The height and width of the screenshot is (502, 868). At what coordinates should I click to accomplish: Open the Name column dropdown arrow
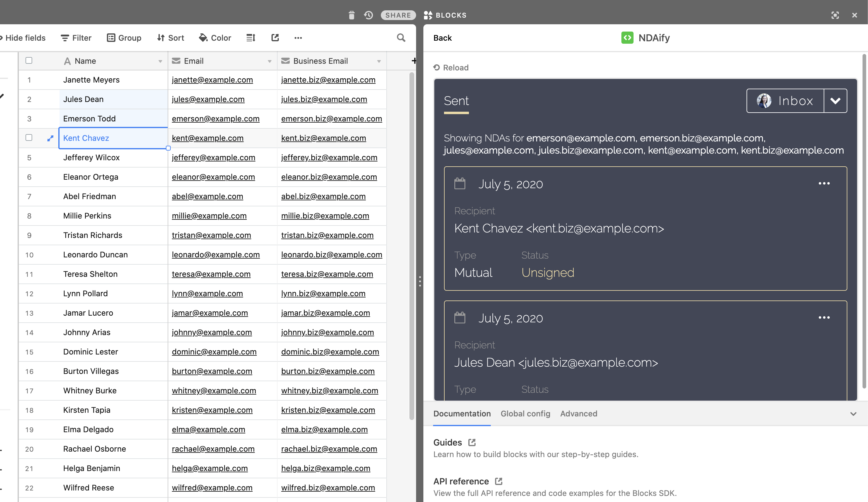(160, 61)
